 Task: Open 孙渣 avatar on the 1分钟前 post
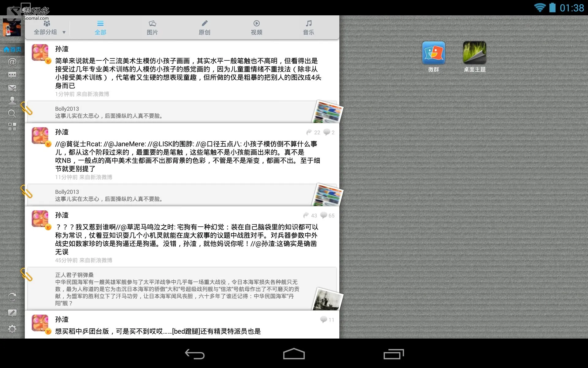coord(40,53)
